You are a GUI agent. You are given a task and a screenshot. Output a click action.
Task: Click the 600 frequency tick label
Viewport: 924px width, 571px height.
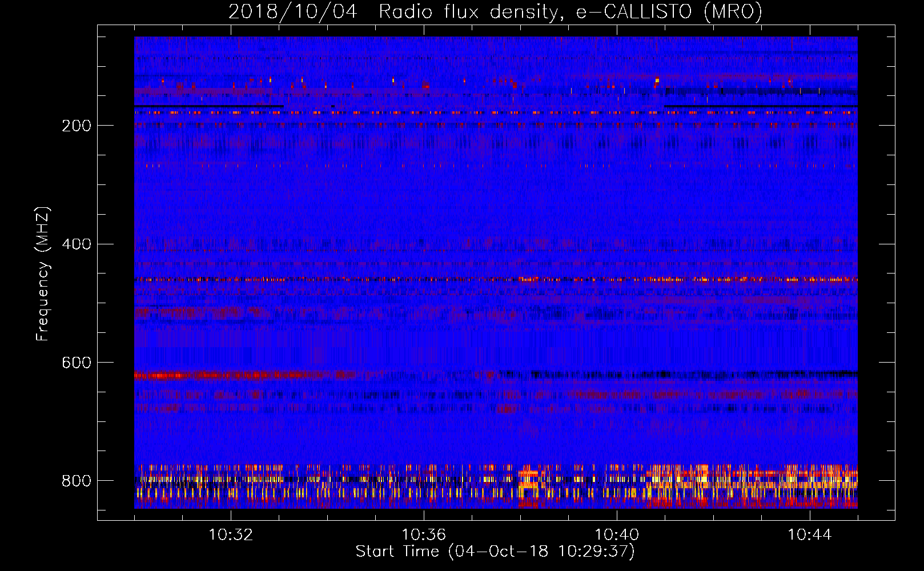click(77, 363)
